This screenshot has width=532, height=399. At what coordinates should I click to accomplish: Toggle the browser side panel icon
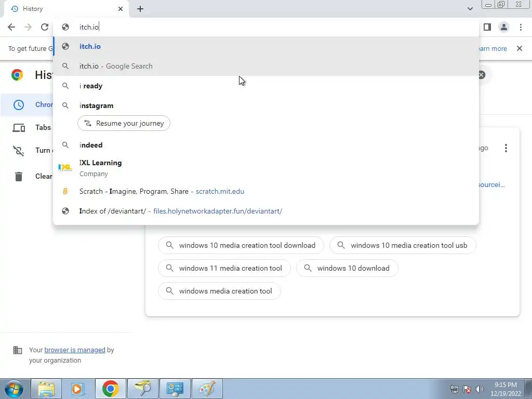(487, 27)
